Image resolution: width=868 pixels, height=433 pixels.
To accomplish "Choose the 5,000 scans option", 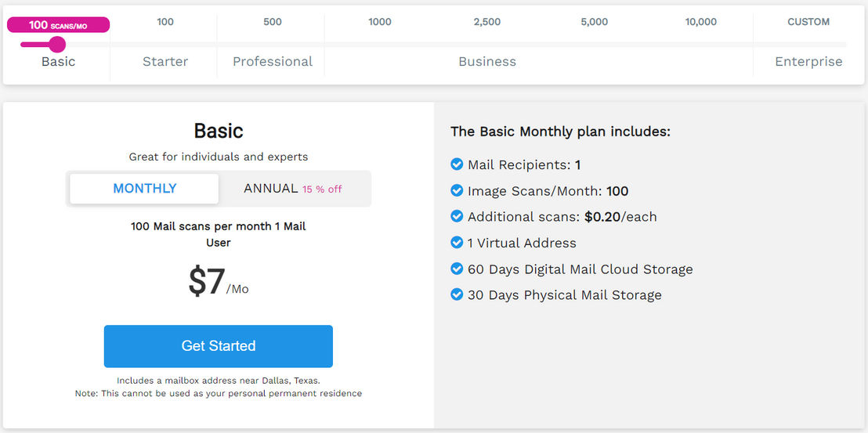I will [595, 22].
